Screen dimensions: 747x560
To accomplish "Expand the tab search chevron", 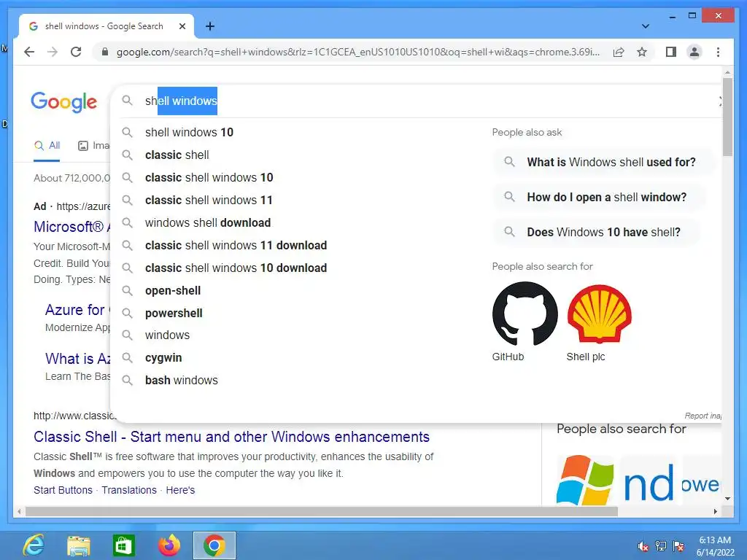I will point(645,26).
